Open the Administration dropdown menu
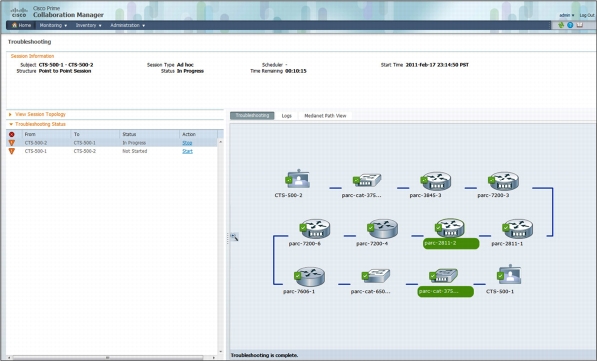The image size is (598, 362). point(127,25)
